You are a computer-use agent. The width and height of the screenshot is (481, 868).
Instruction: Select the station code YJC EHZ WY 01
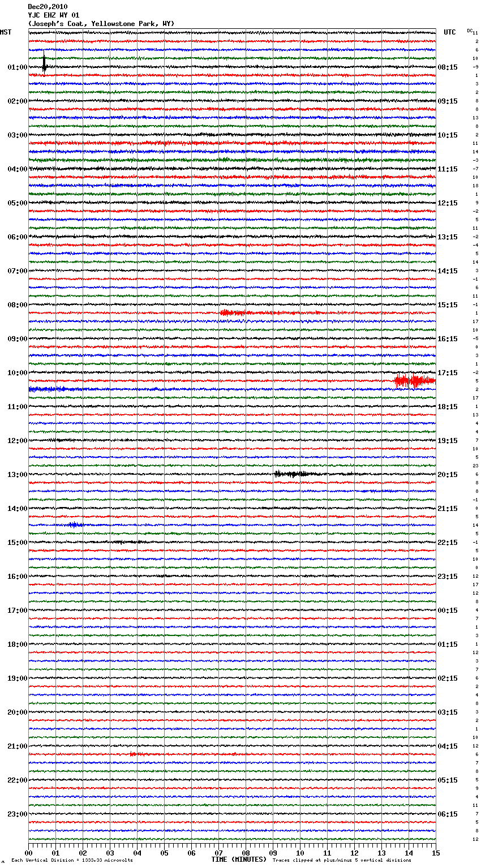tap(53, 15)
